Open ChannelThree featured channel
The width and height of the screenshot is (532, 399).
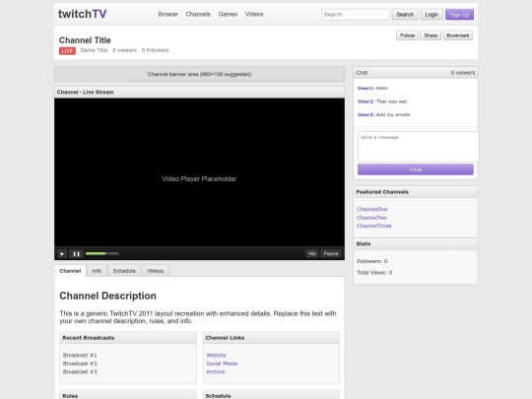374,226
